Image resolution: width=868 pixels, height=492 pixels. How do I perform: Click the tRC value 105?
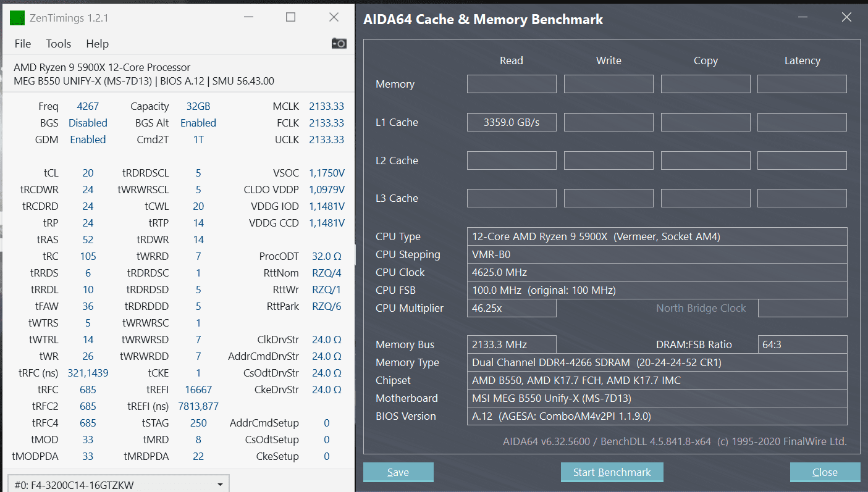pos(88,256)
